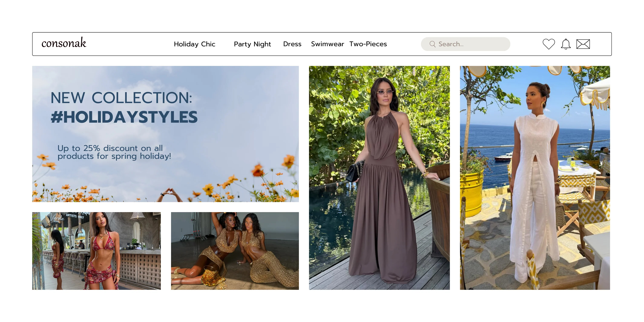Select the Holiday Chic menu item
Screen dimensions: 644x322
click(195, 44)
